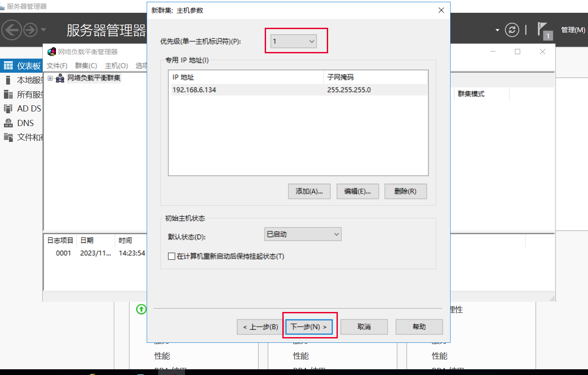Enable keep suspended state after restart checkbox
The height and width of the screenshot is (375, 588).
[x=172, y=256]
